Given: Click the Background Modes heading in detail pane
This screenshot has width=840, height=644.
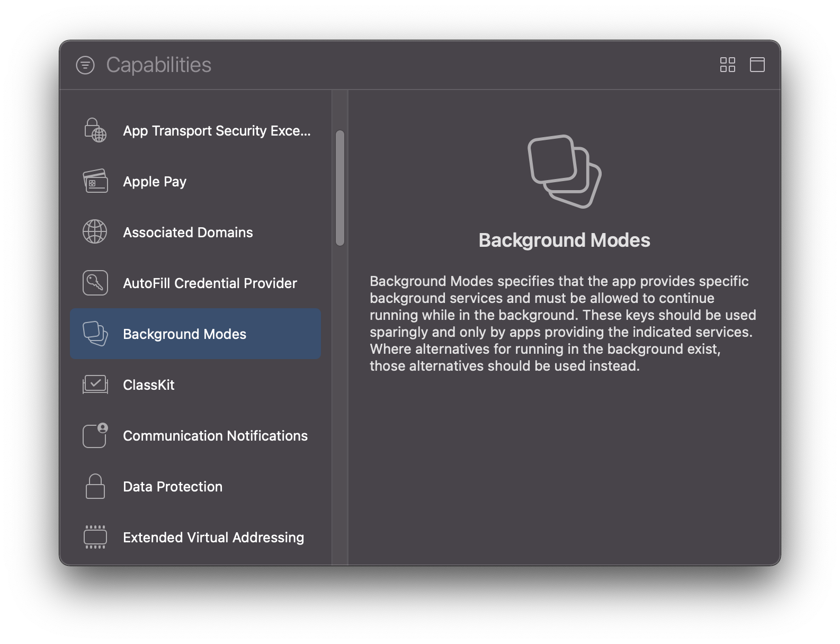Looking at the screenshot, I should pyautogui.click(x=565, y=240).
